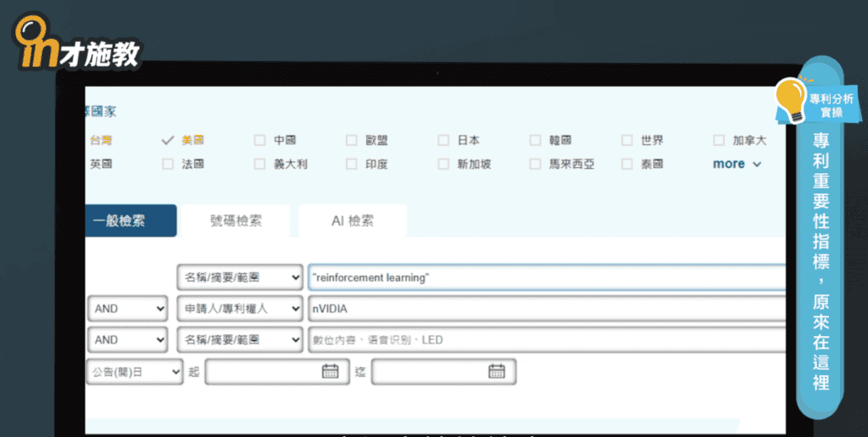The image size is (868, 437).
Task: Check the 新加坡 checkbox
Action: (443, 164)
